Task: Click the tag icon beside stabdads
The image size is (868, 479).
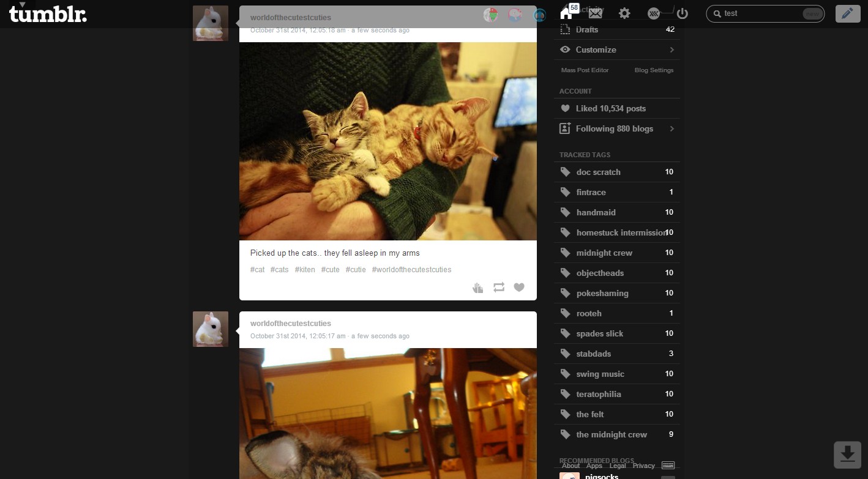Action: click(x=566, y=354)
